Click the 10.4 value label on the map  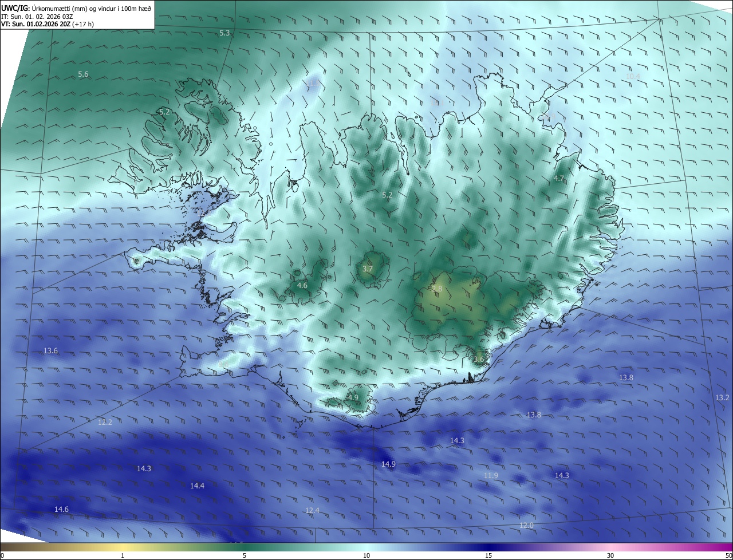click(633, 76)
